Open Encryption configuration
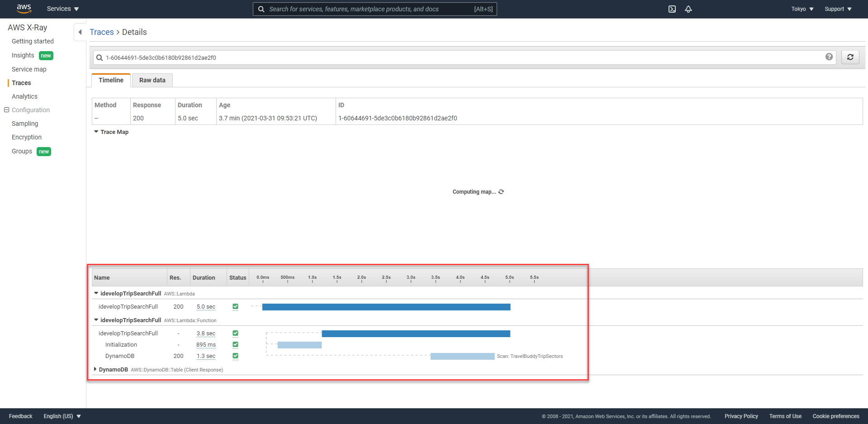Viewport: 868px width, 424px height. [x=27, y=137]
